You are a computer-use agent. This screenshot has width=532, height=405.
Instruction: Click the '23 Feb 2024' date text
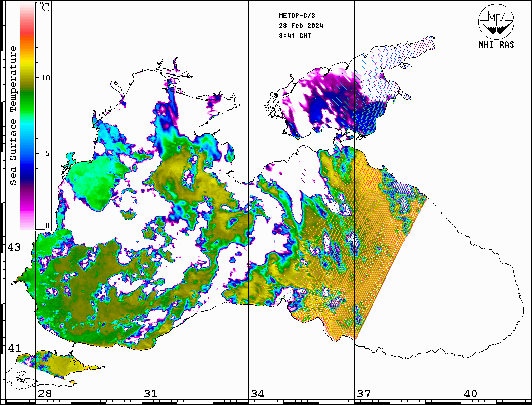click(x=301, y=26)
